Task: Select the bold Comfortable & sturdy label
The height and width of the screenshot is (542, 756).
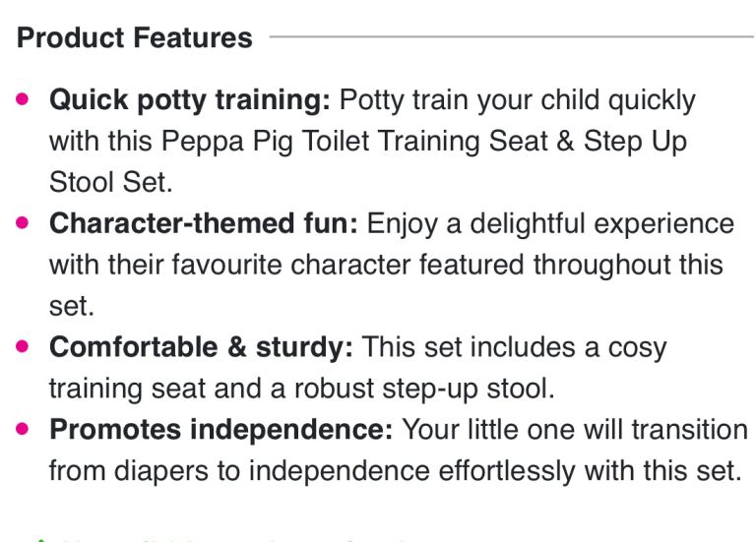Action: click(x=203, y=347)
